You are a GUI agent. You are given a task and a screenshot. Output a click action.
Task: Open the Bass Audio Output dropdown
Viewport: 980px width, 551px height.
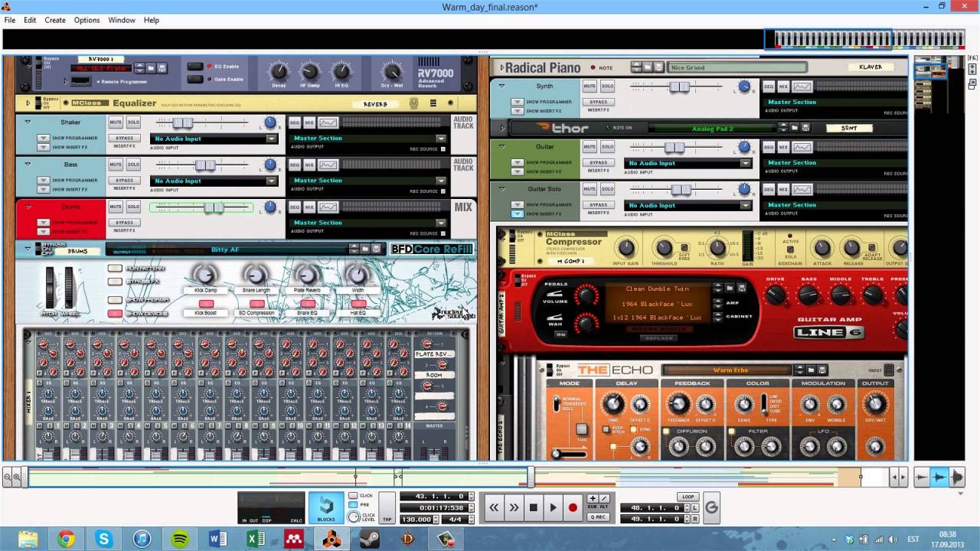pos(441,181)
